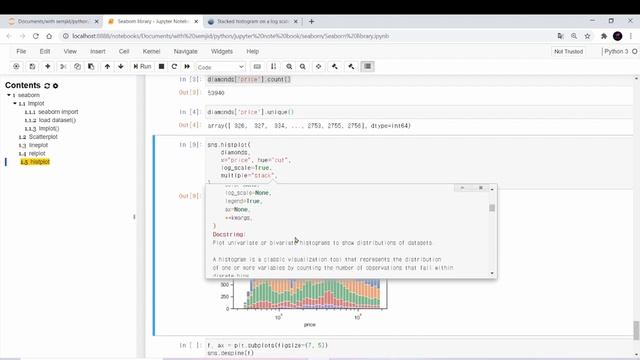Click second hammer icon in notebook toolbar
Screen dimensions: 640x360
[351, 67]
